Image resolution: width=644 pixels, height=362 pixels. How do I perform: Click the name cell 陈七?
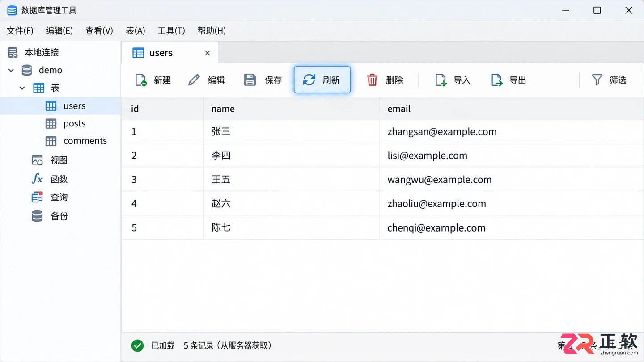tap(292, 228)
